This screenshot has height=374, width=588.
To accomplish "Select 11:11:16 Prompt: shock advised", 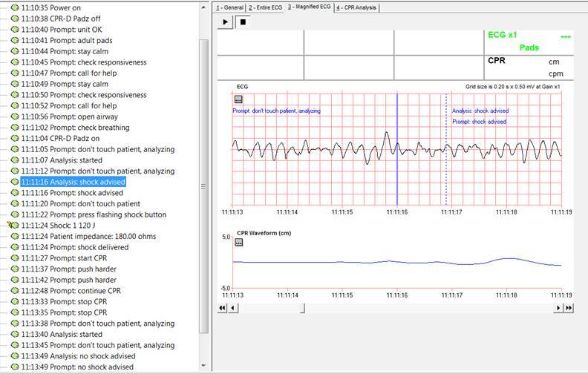I will click(x=72, y=193).
